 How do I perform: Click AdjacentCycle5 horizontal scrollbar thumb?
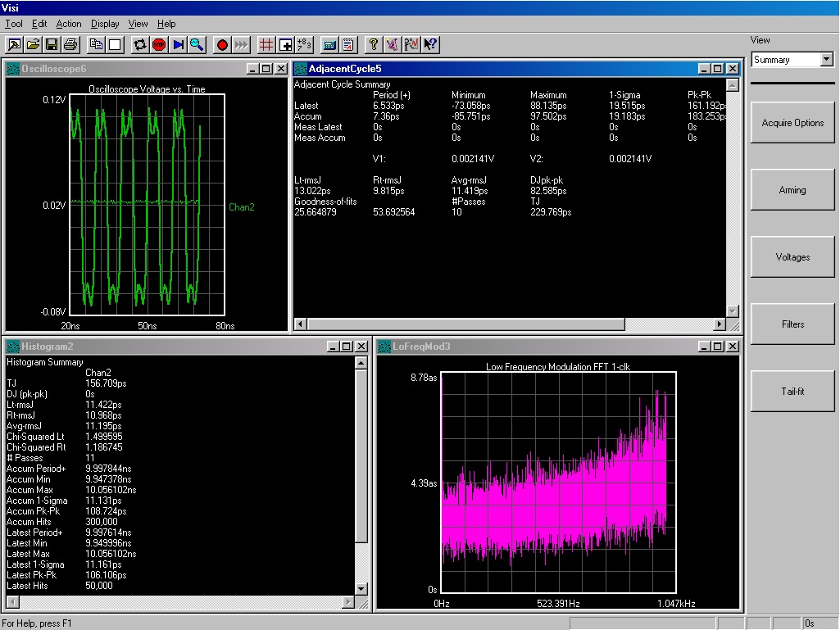466,324
